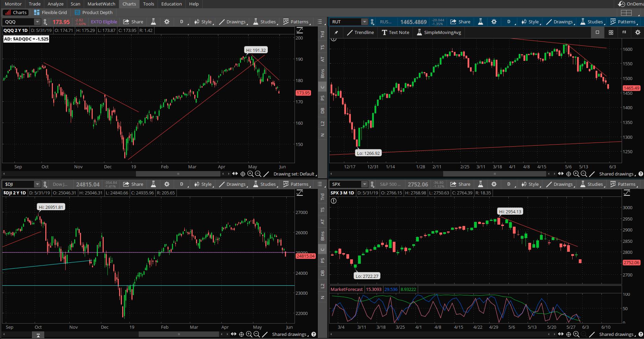Click the OnDemand clock icon

pyautogui.click(x=621, y=4)
